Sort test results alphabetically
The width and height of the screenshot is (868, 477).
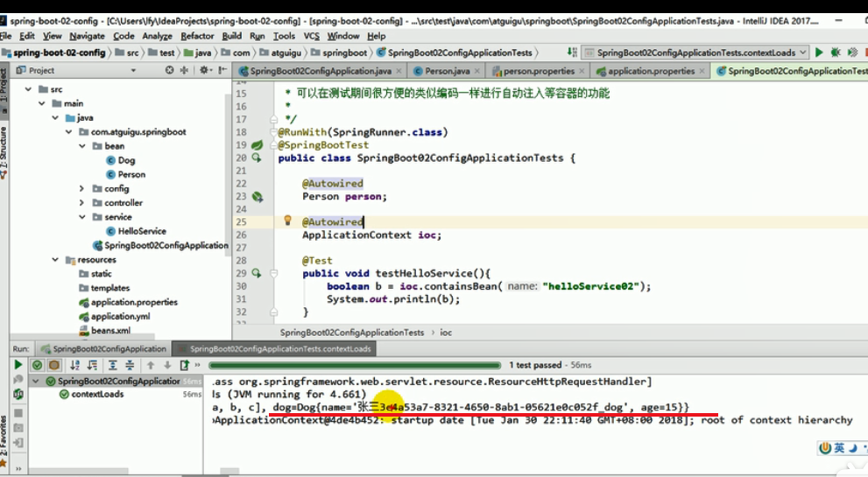click(x=74, y=365)
